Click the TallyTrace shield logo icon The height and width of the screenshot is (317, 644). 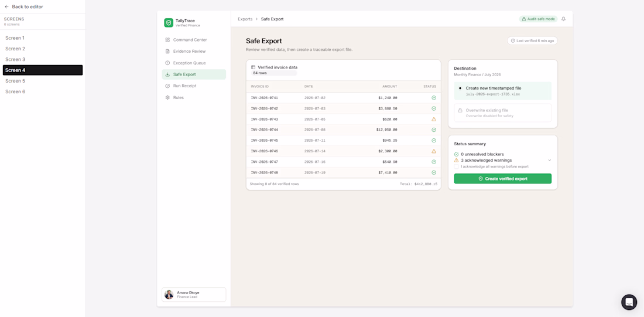[x=169, y=23]
